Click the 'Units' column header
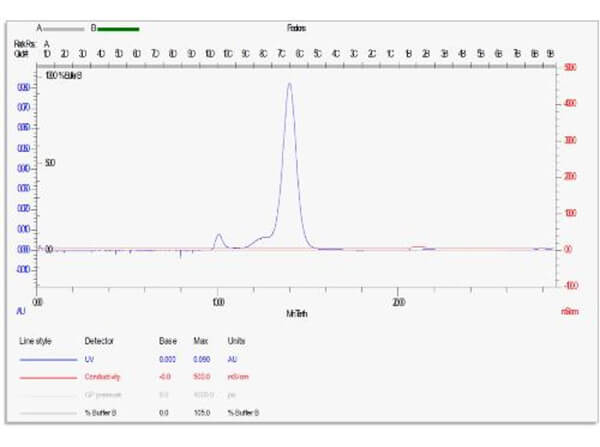 pyautogui.click(x=236, y=341)
